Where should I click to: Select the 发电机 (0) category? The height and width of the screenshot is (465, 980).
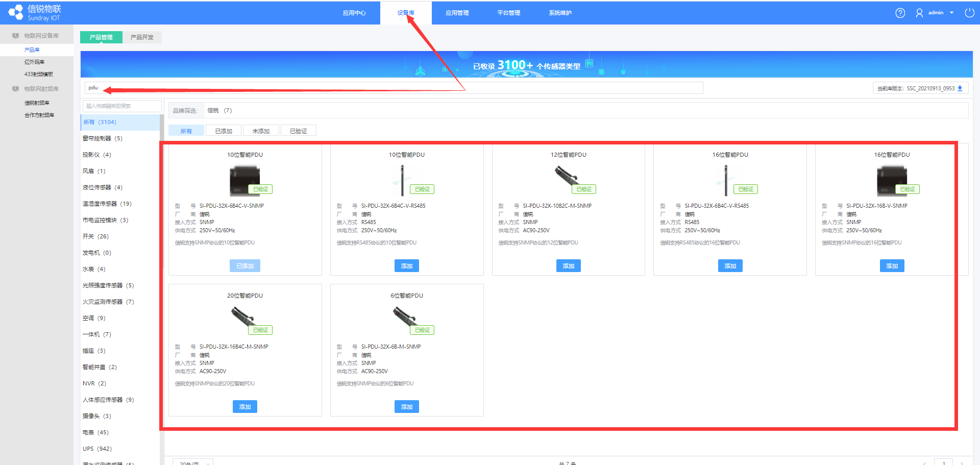(120, 253)
